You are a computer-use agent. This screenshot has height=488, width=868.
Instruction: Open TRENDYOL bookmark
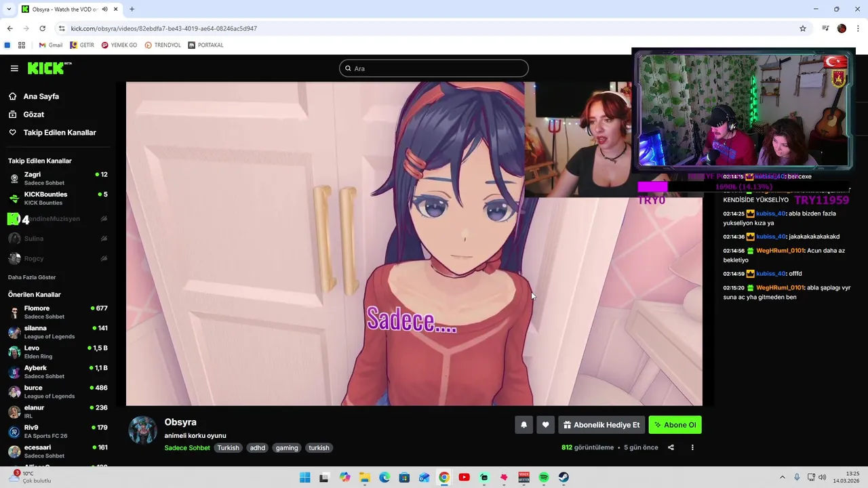pyautogui.click(x=162, y=45)
